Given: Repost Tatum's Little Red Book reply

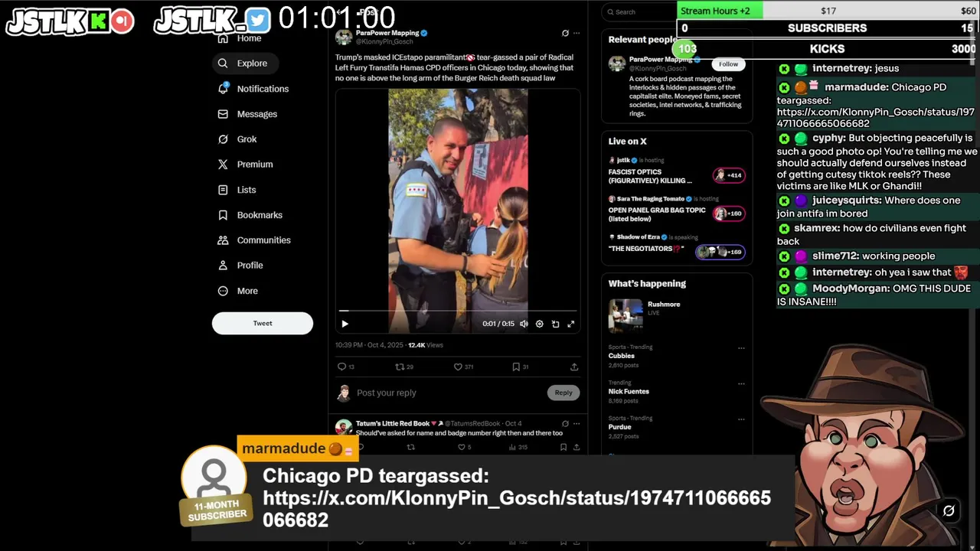Looking at the screenshot, I should point(410,447).
